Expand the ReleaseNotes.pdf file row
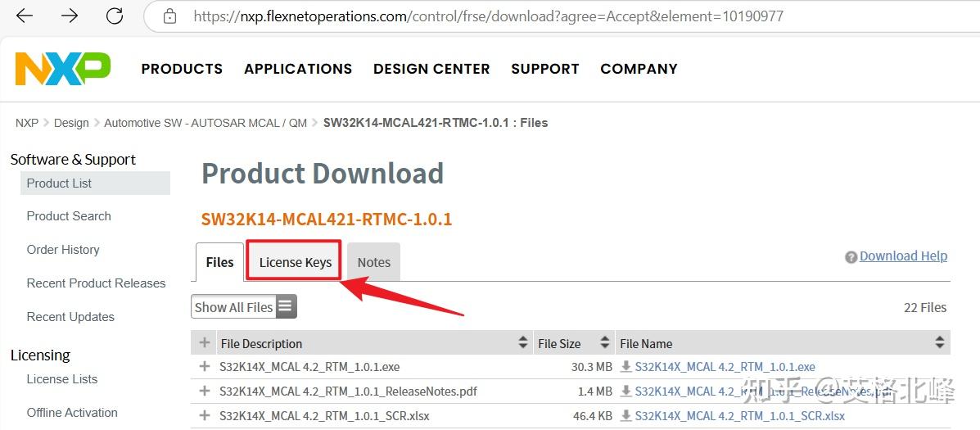Image resolution: width=980 pixels, height=430 pixels. 205,392
